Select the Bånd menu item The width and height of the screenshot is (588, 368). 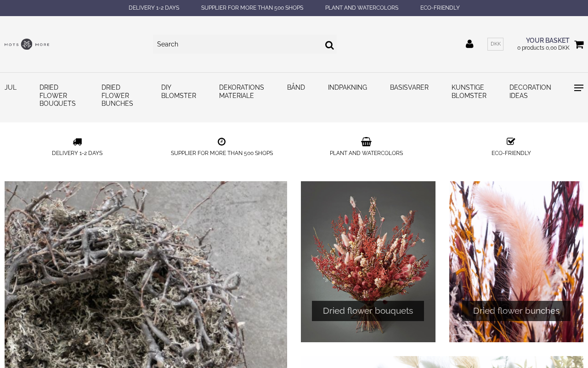[296, 87]
